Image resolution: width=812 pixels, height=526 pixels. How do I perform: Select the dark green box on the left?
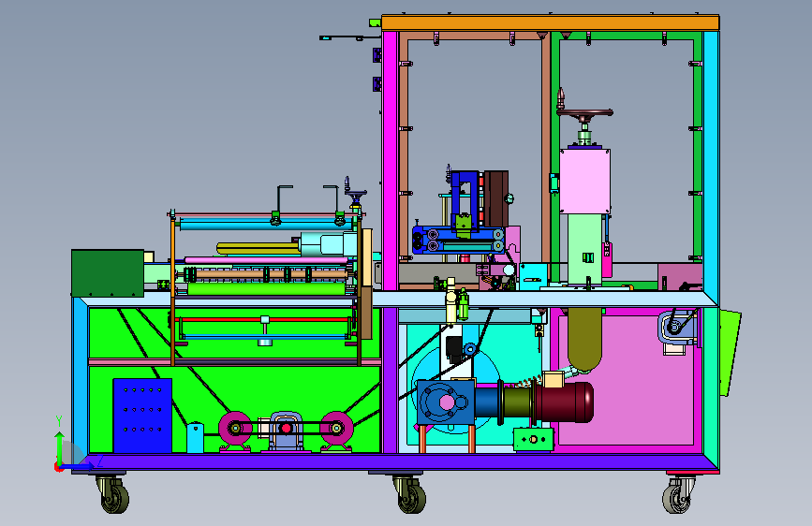[x=108, y=273]
